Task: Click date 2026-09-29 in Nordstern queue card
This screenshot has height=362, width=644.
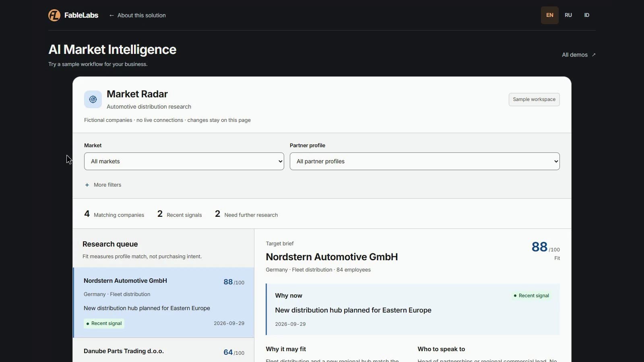Action: pyautogui.click(x=229, y=323)
